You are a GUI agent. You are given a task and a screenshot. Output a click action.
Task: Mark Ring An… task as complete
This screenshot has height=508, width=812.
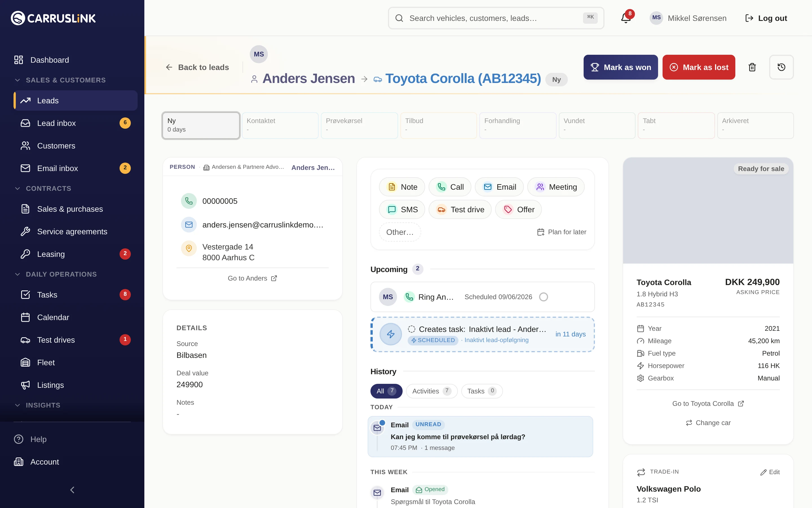pyautogui.click(x=544, y=297)
